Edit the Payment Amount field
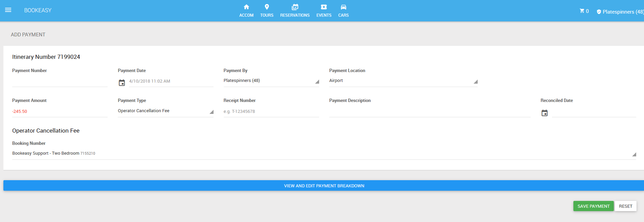Image resolution: width=644 pixels, height=222 pixels. 60,112
